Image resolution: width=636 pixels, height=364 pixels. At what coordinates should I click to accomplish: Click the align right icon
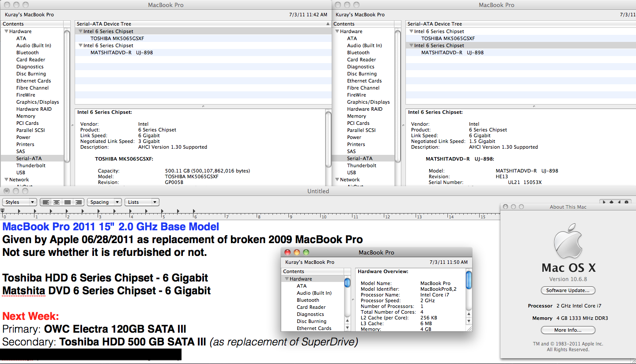[78, 202]
